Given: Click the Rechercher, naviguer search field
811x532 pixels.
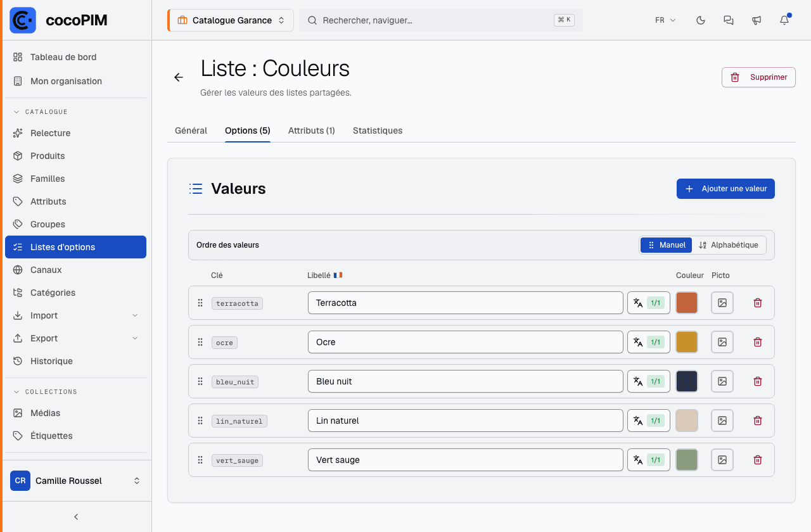Looking at the screenshot, I should coord(441,20).
